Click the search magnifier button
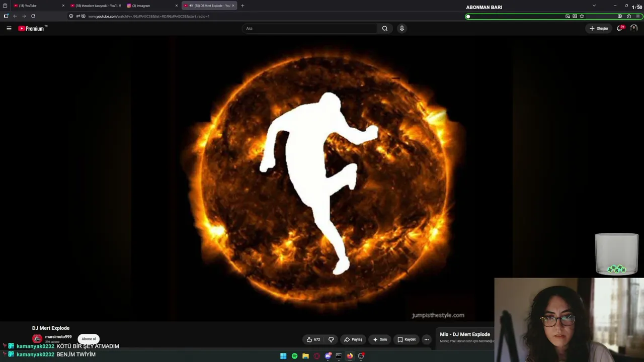The width and height of the screenshot is (644, 362). [385, 29]
